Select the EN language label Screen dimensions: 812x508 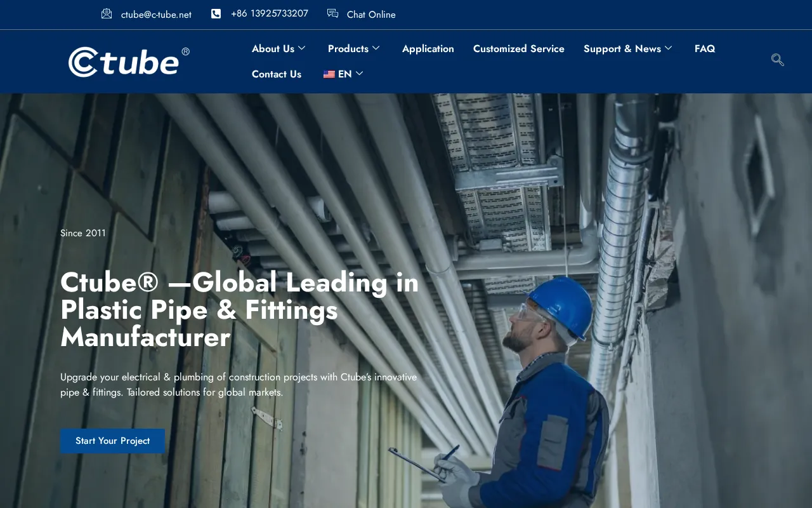pyautogui.click(x=345, y=74)
